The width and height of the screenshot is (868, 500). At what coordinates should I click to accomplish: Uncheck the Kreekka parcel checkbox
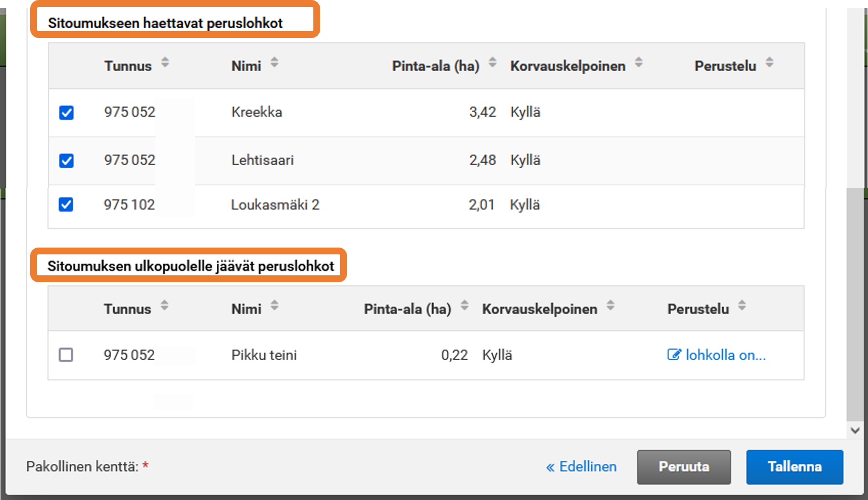[66, 113]
